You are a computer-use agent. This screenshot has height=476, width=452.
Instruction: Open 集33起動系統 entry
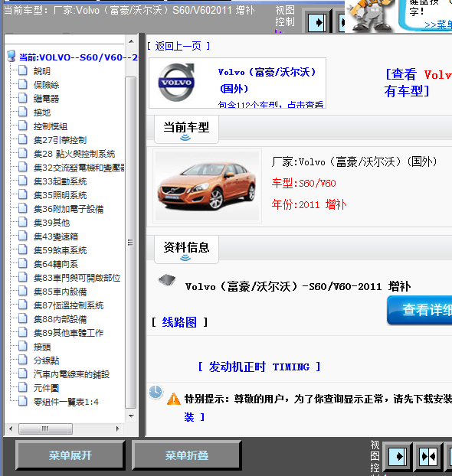click(61, 181)
